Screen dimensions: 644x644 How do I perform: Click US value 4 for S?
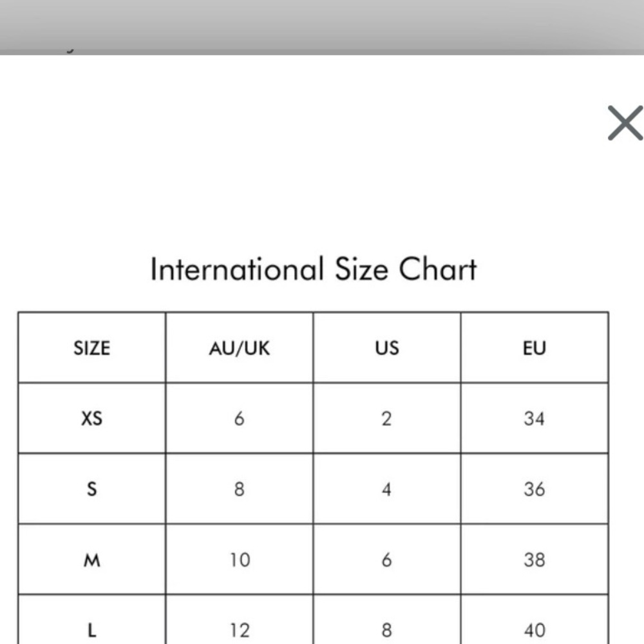click(x=386, y=489)
